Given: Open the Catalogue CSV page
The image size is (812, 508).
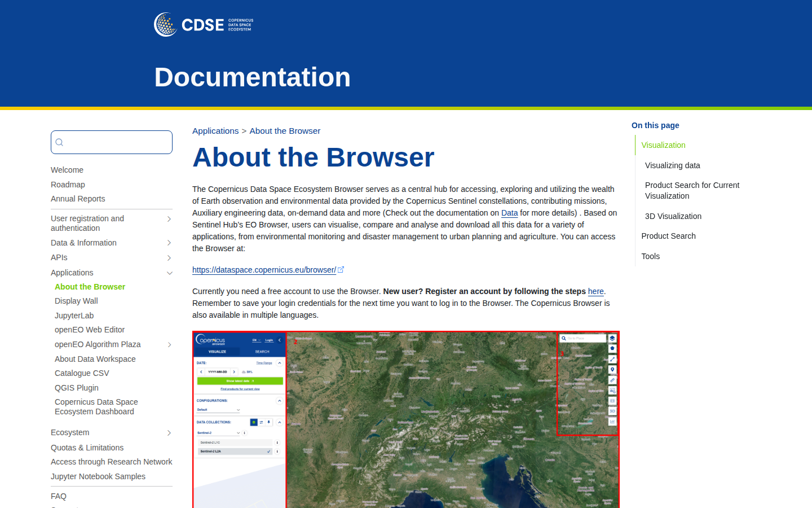Looking at the screenshot, I should (x=82, y=373).
